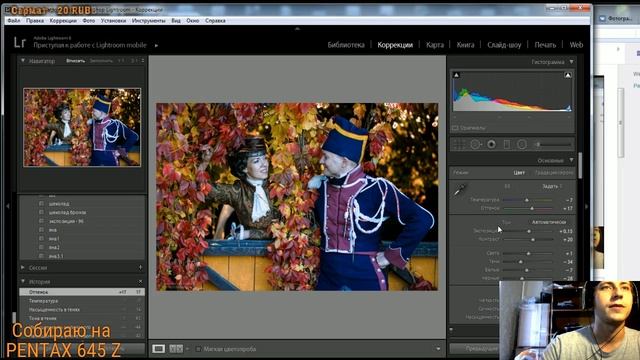Switch to Web module

pos(576,45)
